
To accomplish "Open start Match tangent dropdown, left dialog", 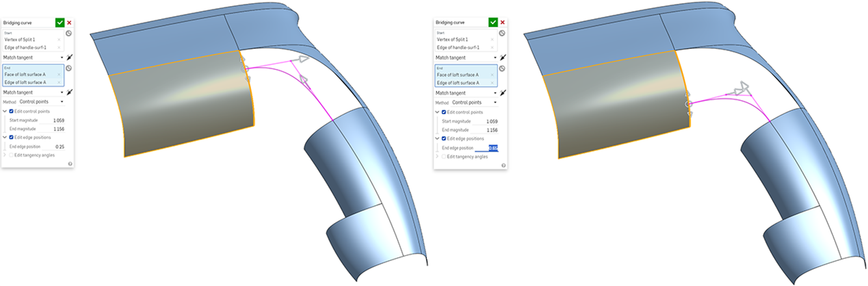I will pos(33,58).
